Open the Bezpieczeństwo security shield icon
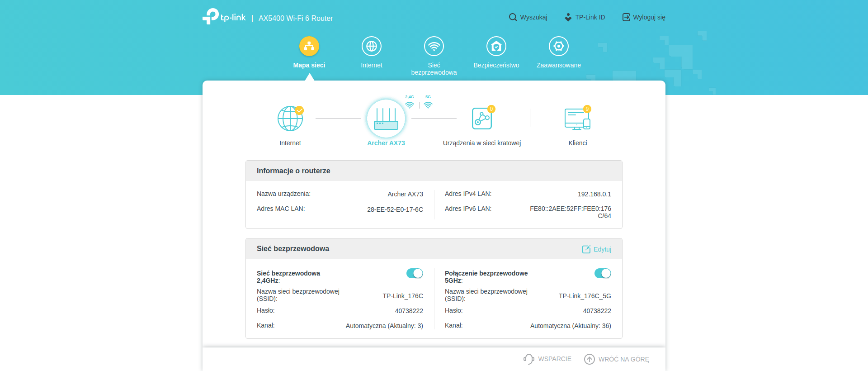This screenshot has height=371, width=868. (x=496, y=46)
